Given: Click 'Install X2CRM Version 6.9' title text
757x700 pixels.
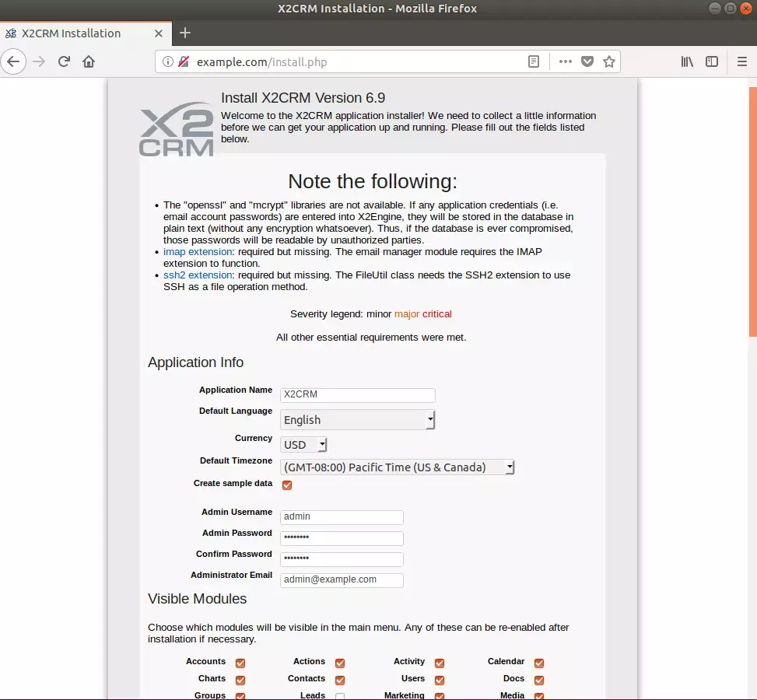Looking at the screenshot, I should pyautogui.click(x=303, y=98).
